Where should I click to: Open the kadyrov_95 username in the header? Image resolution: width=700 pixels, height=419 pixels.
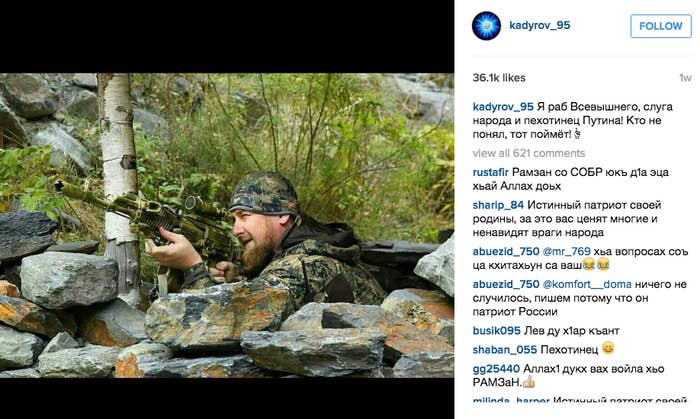click(x=540, y=25)
